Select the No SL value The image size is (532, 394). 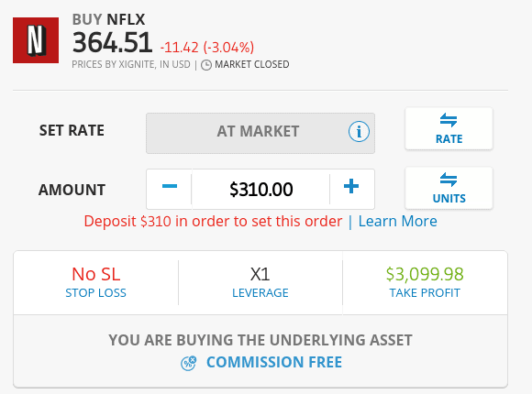click(x=96, y=274)
